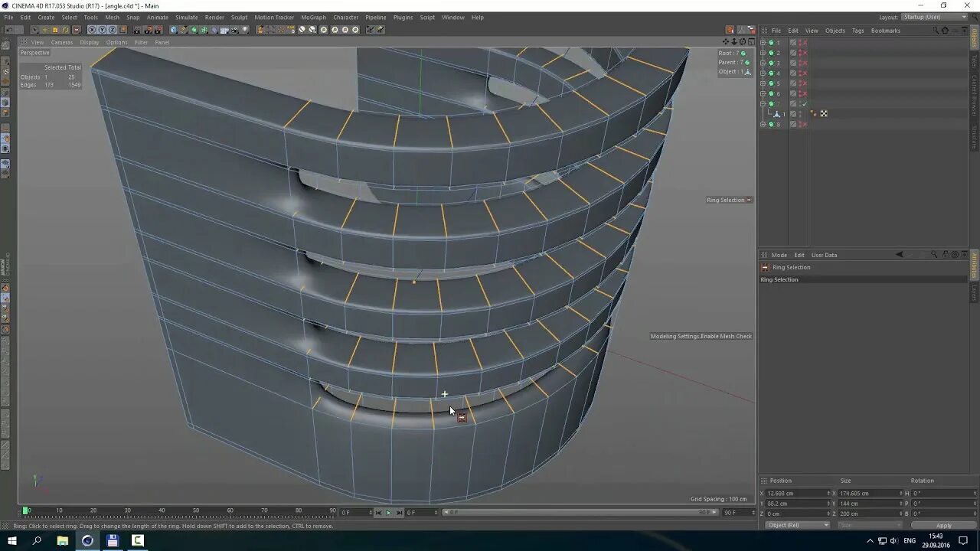Toggle the green visibility dot of object 3

(771, 63)
